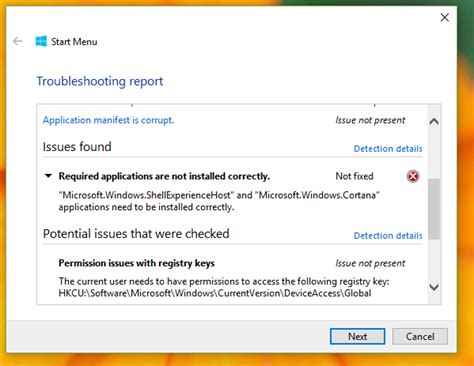This screenshot has width=474, height=366.
Task: Collapse the Required applications issue triangle
Action: click(48, 176)
